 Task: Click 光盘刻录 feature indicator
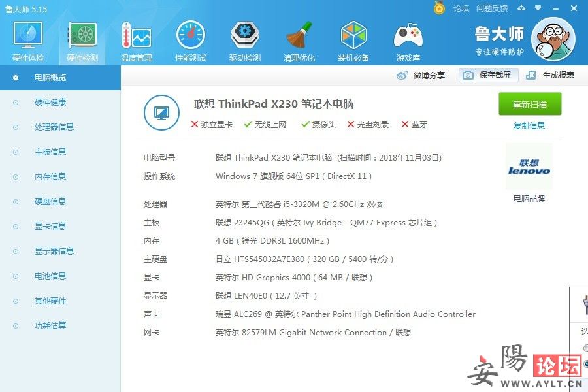(x=368, y=125)
